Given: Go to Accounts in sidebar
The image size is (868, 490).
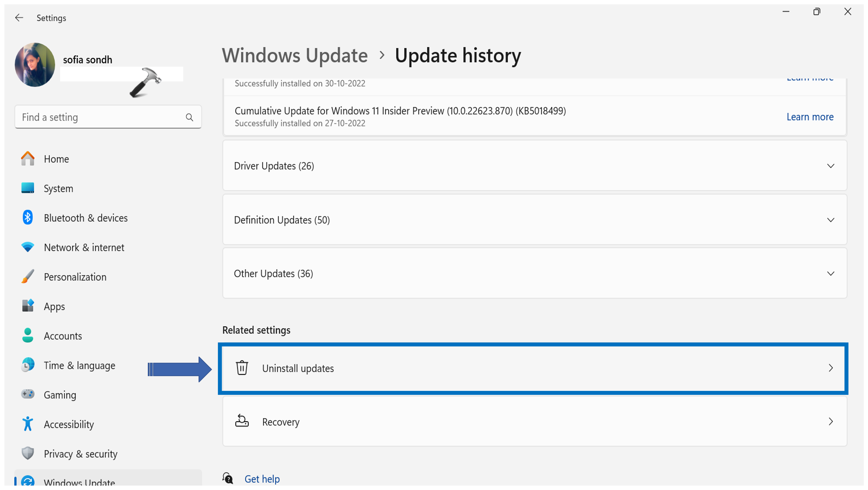Looking at the screenshot, I should [63, 336].
